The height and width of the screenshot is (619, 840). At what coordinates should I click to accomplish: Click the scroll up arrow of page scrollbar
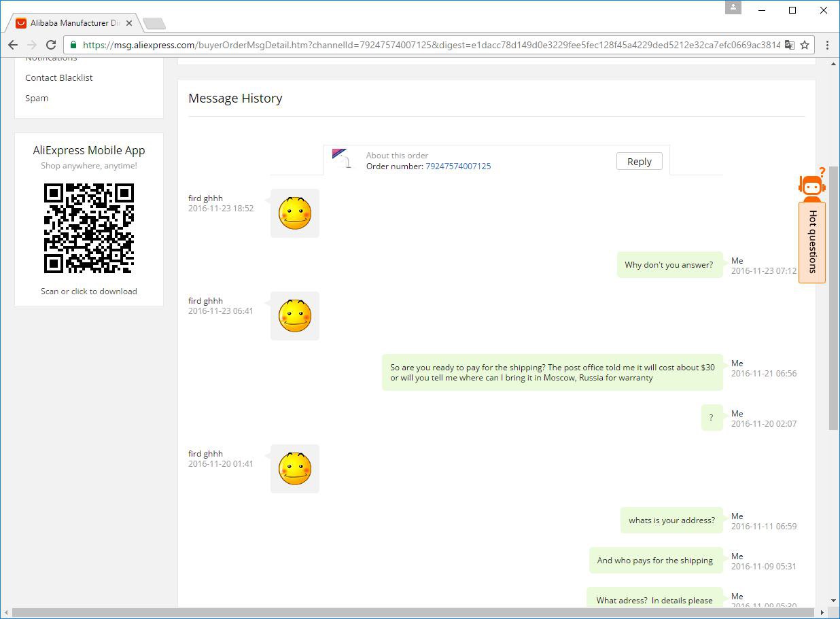click(834, 64)
